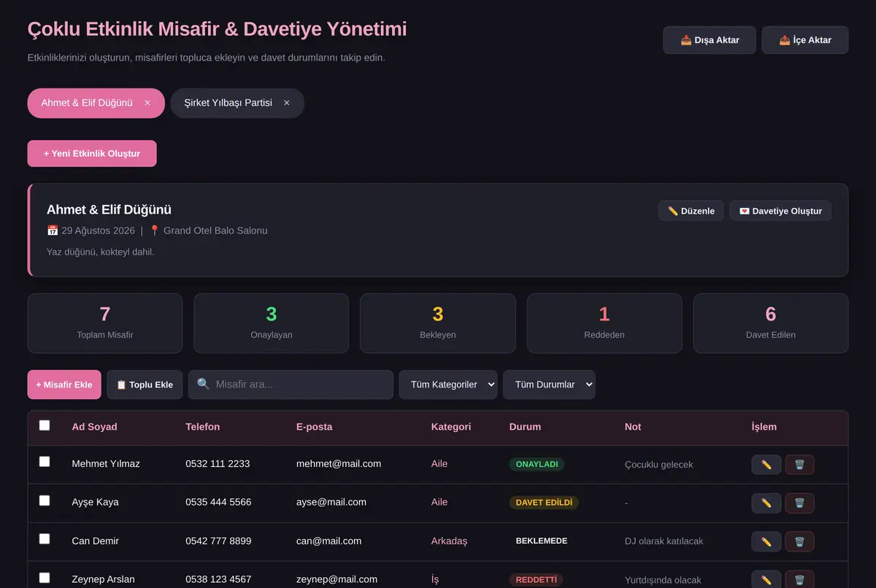Click phone number 0542 777 8899

(x=218, y=541)
